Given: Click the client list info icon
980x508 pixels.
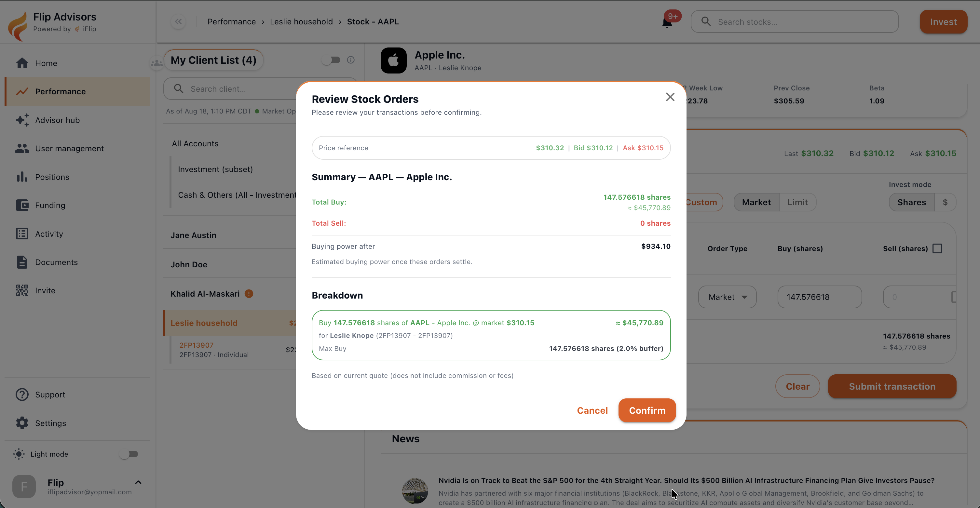Looking at the screenshot, I should click(x=351, y=60).
